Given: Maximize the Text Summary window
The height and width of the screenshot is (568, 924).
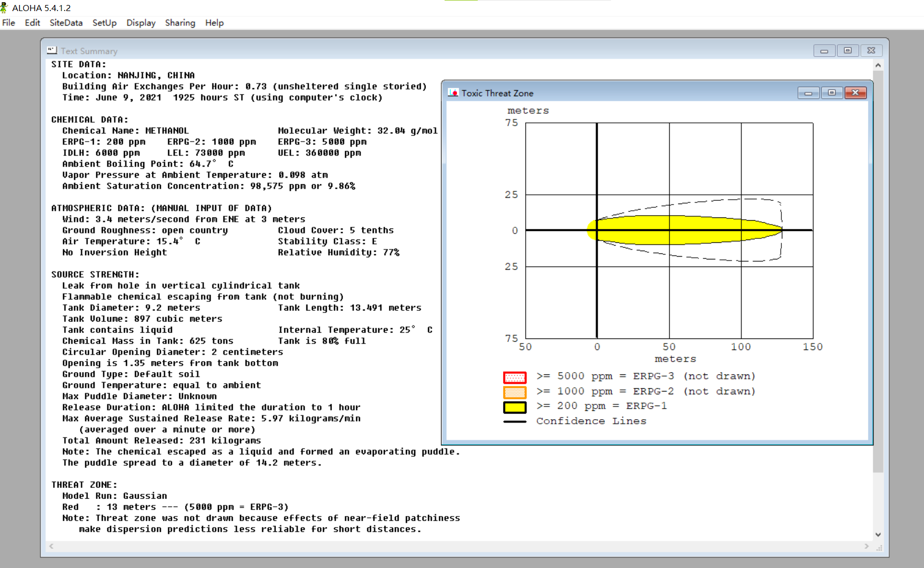Looking at the screenshot, I should pos(848,50).
